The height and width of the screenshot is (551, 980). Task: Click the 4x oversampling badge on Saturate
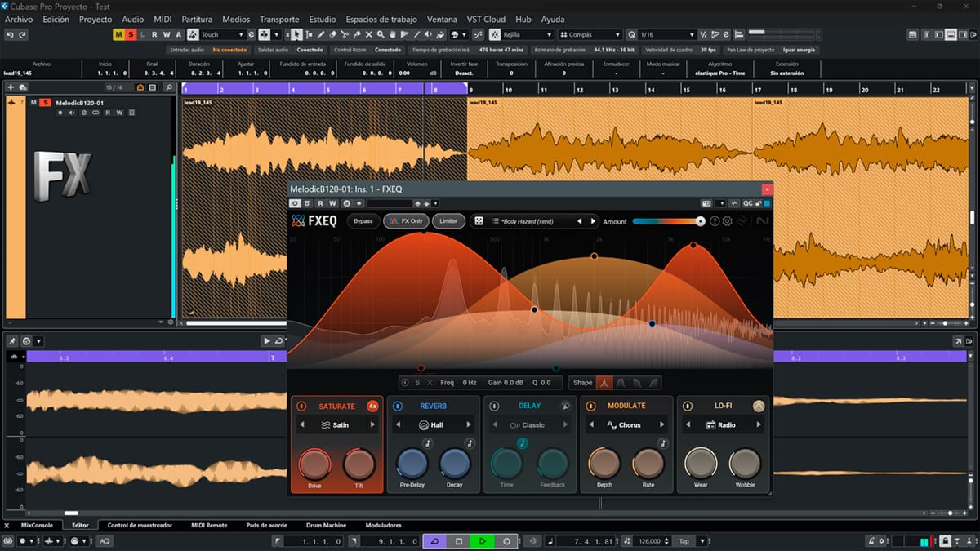[x=372, y=406]
